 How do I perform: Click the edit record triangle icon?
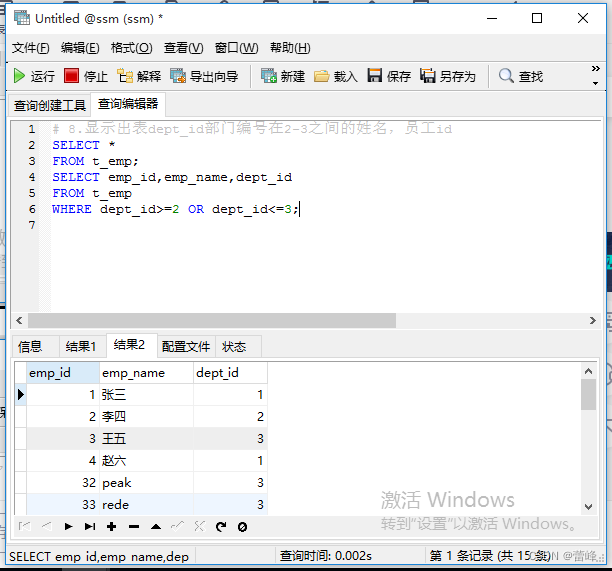coord(156,527)
